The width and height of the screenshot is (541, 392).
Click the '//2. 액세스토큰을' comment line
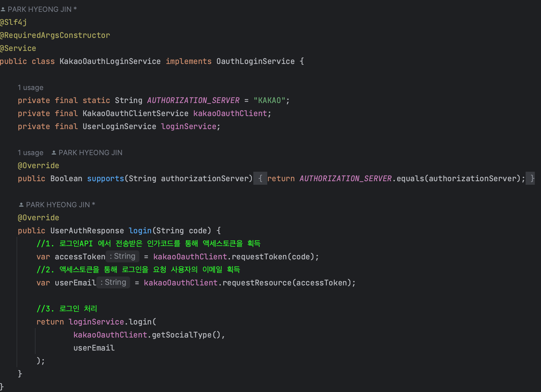coord(138,270)
